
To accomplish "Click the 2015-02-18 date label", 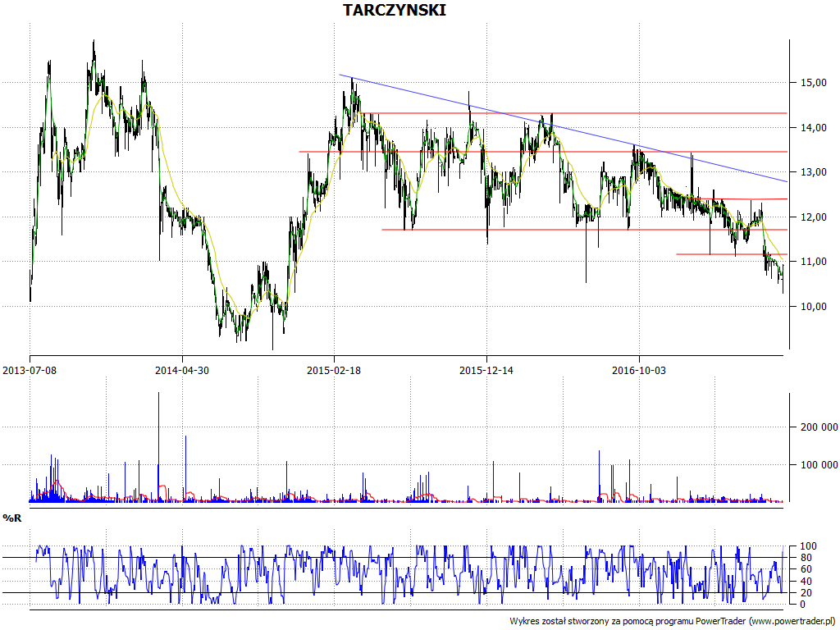I will [334, 370].
